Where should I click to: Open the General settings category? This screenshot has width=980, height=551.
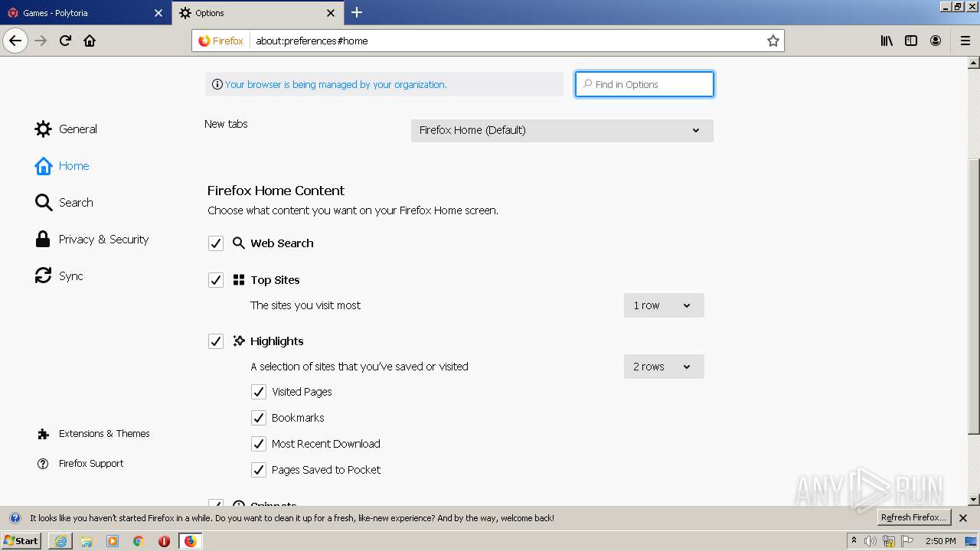[67, 129]
